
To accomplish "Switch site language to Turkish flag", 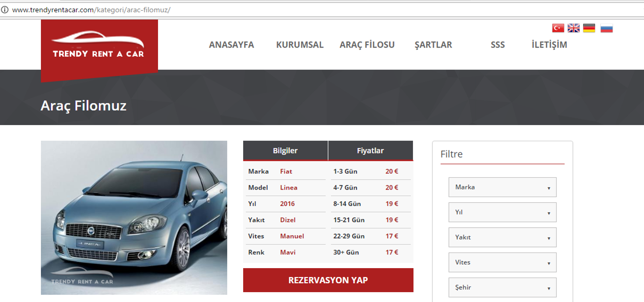I will (558, 28).
